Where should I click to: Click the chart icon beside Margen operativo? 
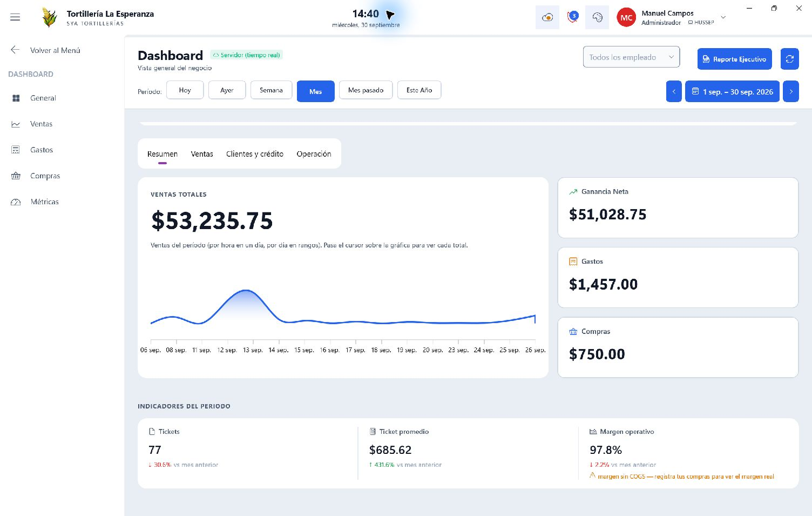593,432
